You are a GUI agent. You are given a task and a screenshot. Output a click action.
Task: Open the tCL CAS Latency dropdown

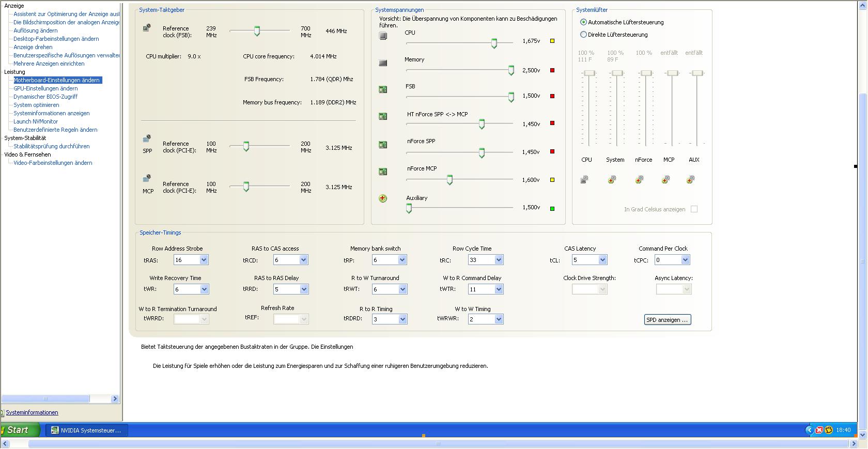click(x=602, y=260)
